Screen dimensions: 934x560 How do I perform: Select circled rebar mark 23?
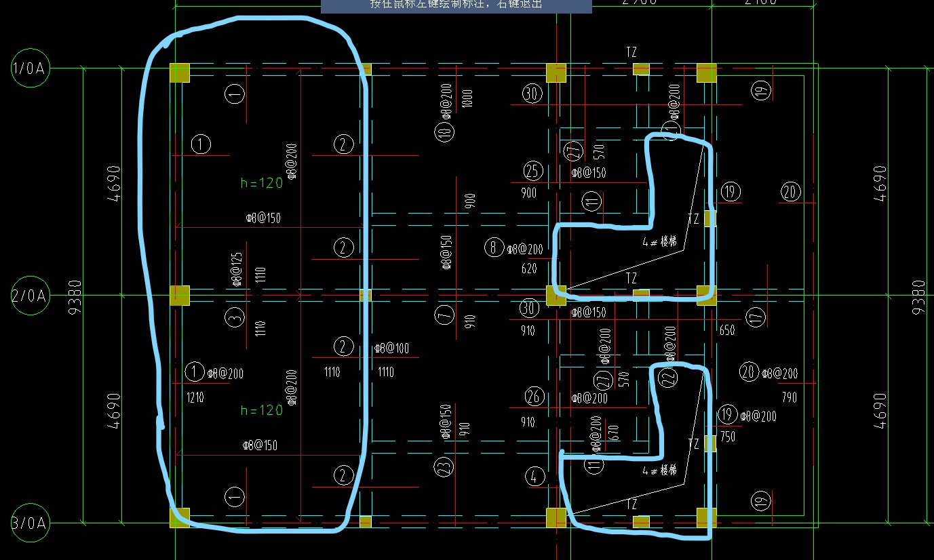(x=444, y=468)
